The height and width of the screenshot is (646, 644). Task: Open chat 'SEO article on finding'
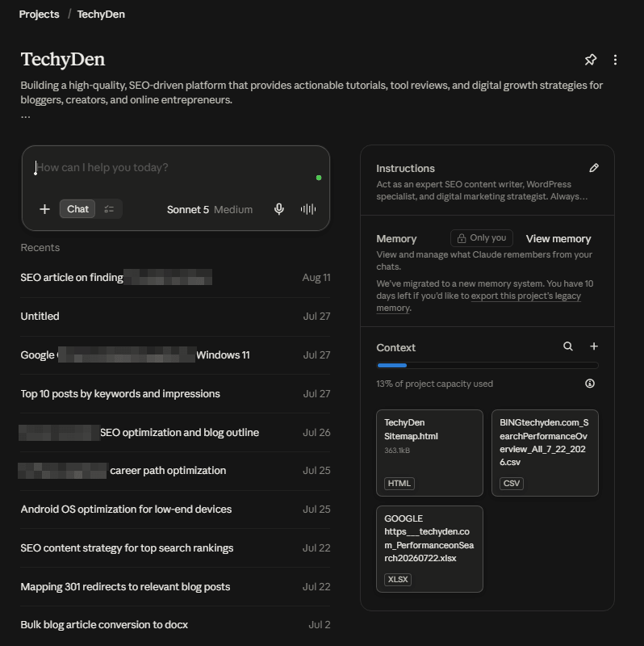tap(175, 278)
